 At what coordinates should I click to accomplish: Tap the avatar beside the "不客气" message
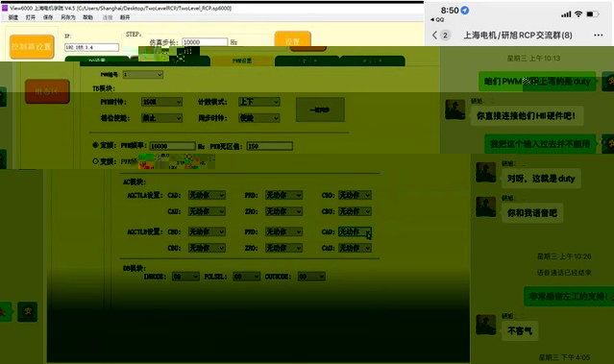pos(485,325)
